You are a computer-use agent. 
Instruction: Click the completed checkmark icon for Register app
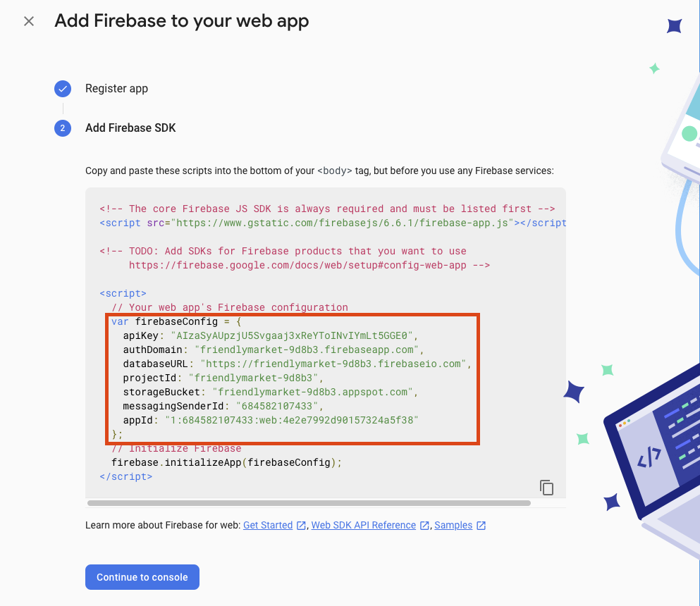click(x=63, y=89)
